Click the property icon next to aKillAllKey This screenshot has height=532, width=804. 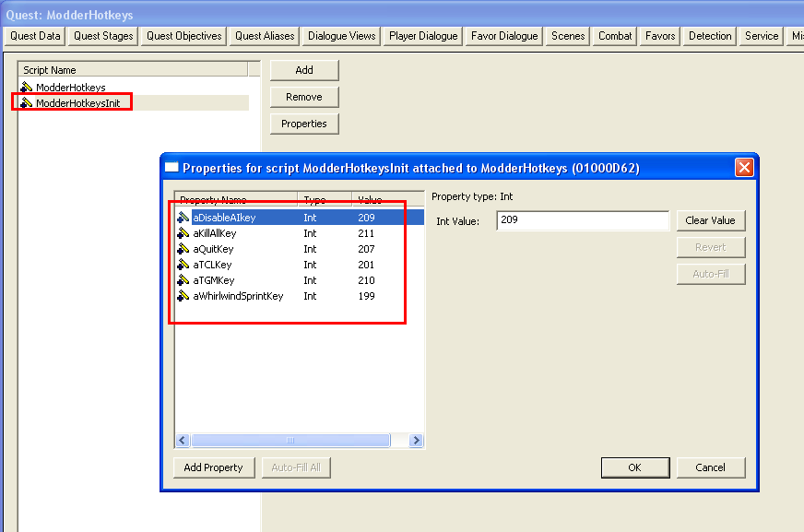[183, 233]
